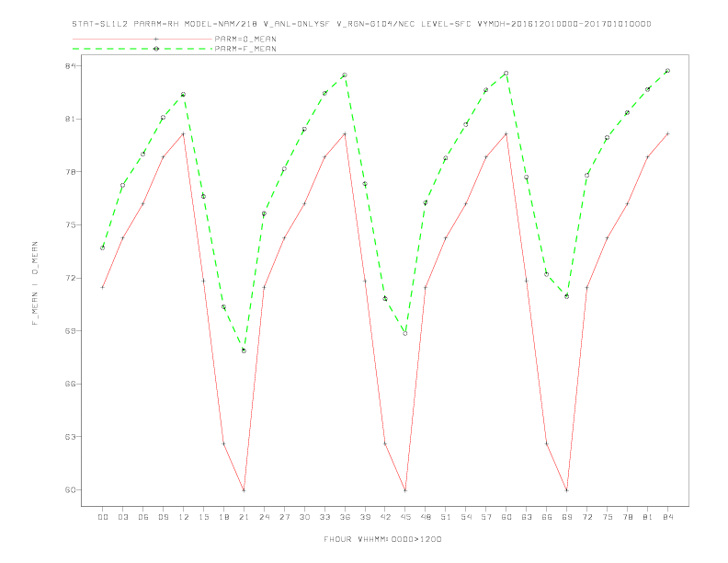Click the x-axis tick label 45
This screenshot has width=728, height=563.
pyautogui.click(x=405, y=517)
